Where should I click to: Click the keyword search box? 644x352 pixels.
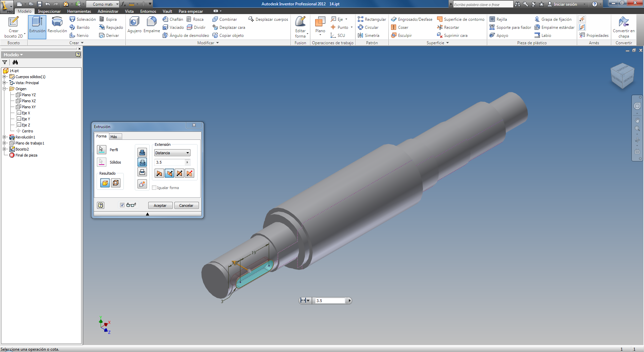(483, 4)
